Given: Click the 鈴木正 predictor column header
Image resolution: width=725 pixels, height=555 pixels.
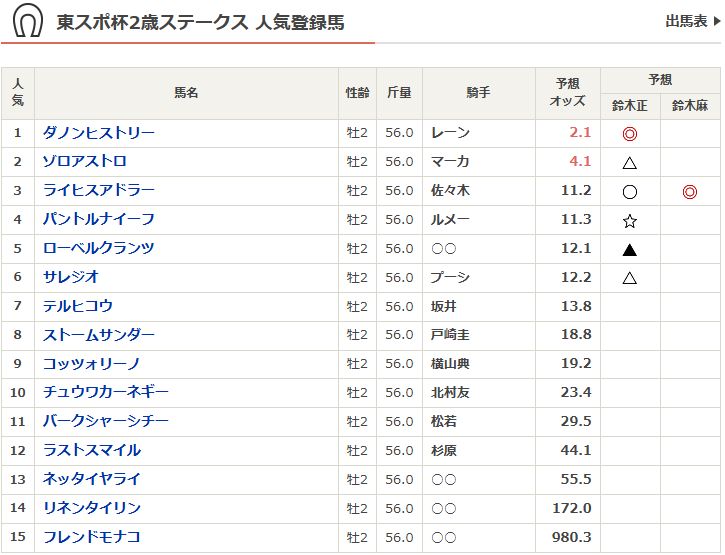Looking at the screenshot, I should tap(630, 106).
